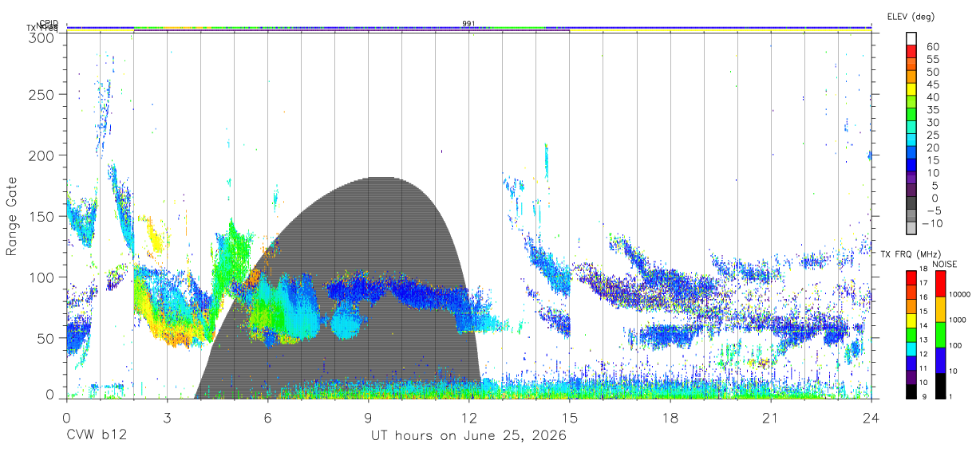Viewport: 980px width, 452px height.
Task: Click the ELEV scale label '60'
Action: coord(931,46)
